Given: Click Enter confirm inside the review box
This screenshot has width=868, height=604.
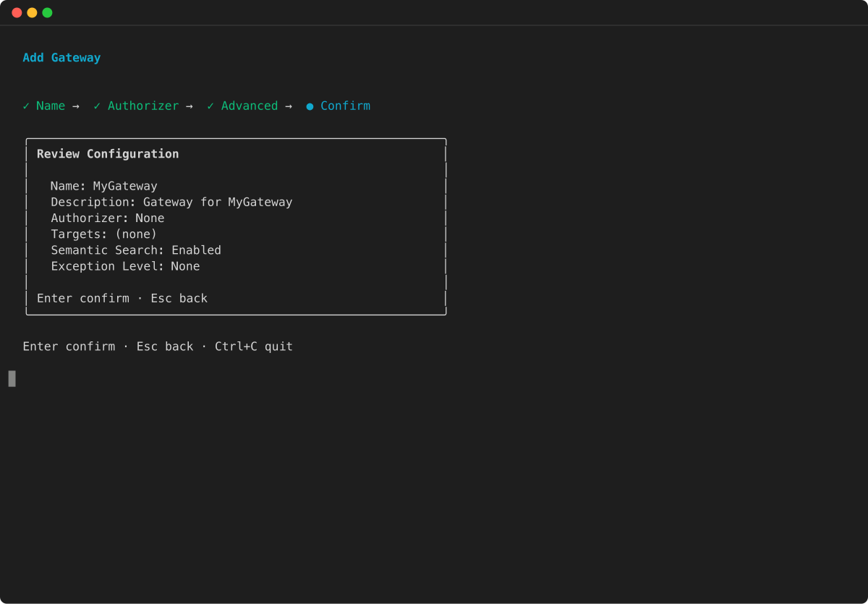Looking at the screenshot, I should [83, 298].
